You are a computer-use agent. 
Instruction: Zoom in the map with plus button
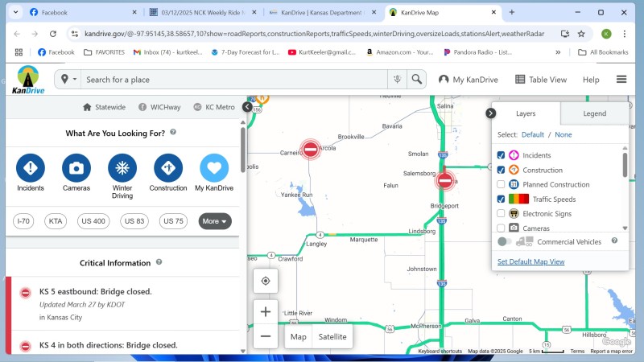pos(266,311)
